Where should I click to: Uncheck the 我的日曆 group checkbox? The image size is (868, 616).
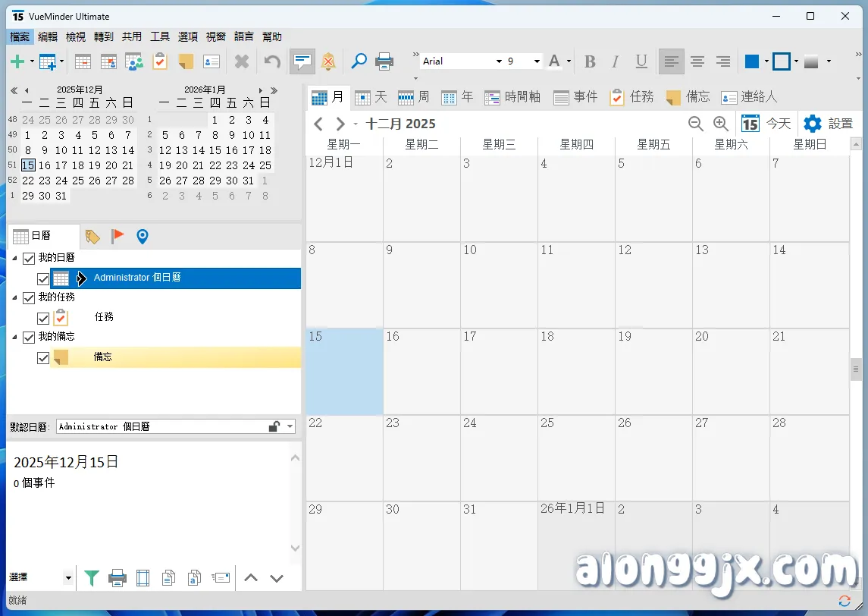[29, 259]
